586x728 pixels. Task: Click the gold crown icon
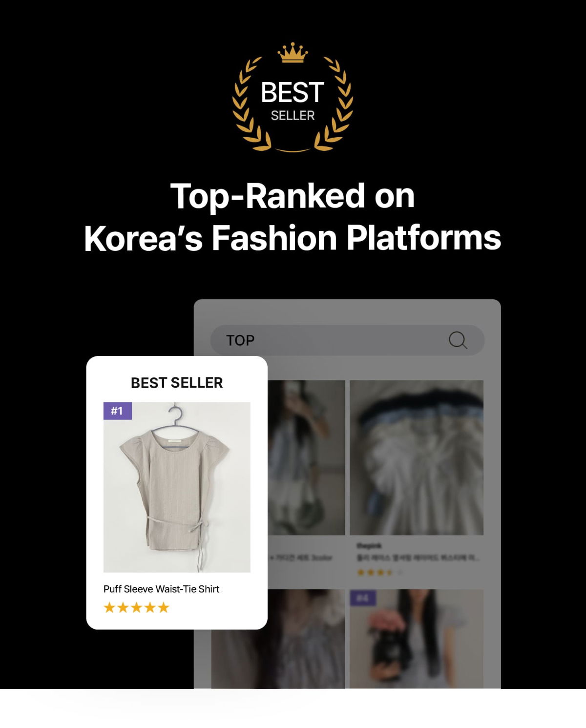293,53
